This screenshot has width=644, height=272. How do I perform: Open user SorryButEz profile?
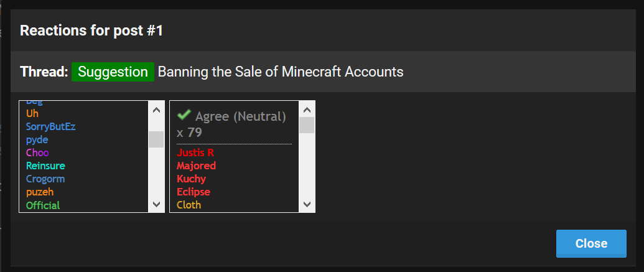(50, 126)
